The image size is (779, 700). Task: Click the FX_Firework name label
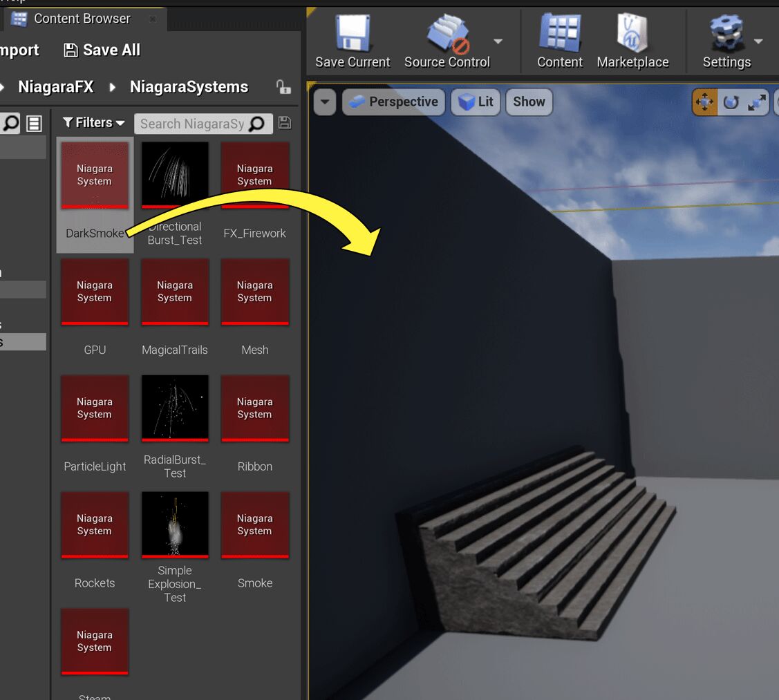pos(254,234)
